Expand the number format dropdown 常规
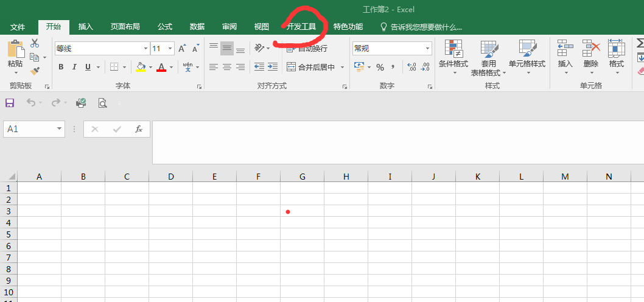This screenshot has height=302, width=644. (x=428, y=48)
